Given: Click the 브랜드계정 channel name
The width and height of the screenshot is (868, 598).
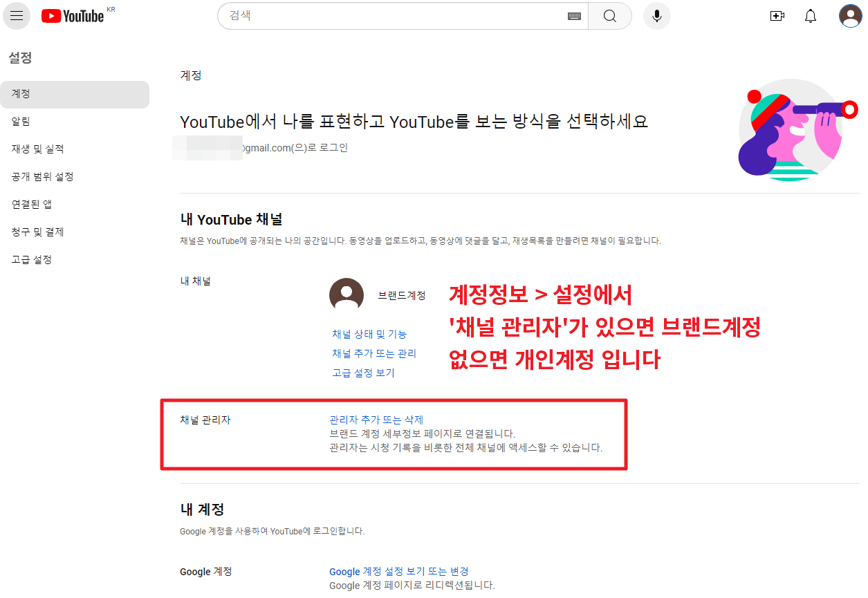Looking at the screenshot, I should coord(402,295).
